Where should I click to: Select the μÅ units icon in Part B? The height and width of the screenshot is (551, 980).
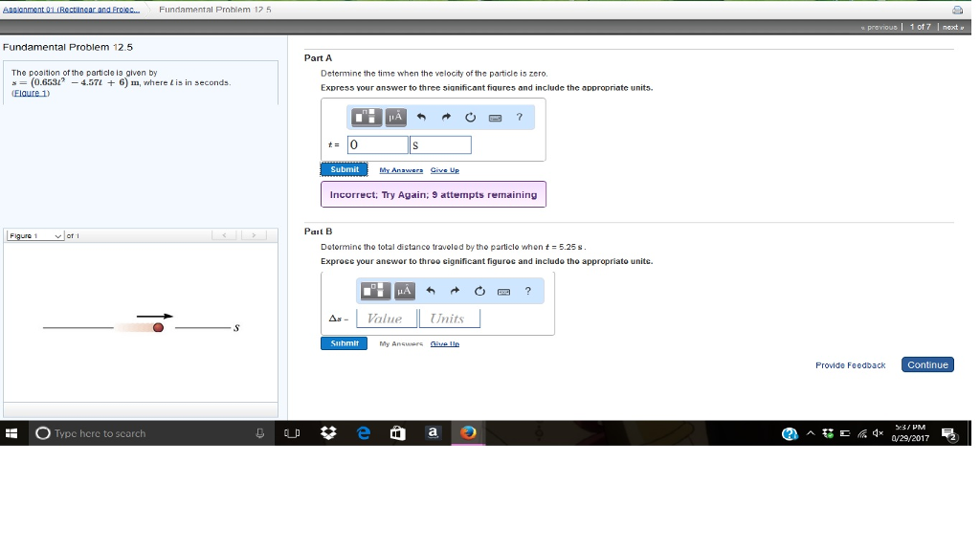tap(406, 291)
